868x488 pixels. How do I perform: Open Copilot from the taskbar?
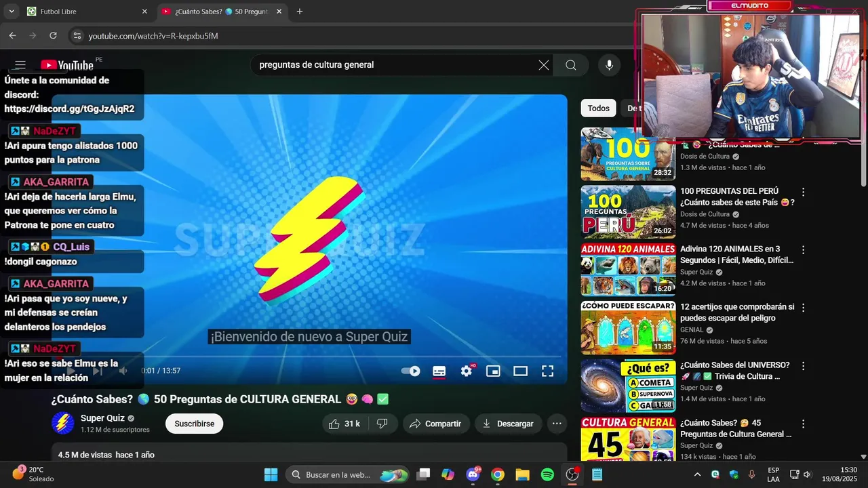click(x=448, y=474)
